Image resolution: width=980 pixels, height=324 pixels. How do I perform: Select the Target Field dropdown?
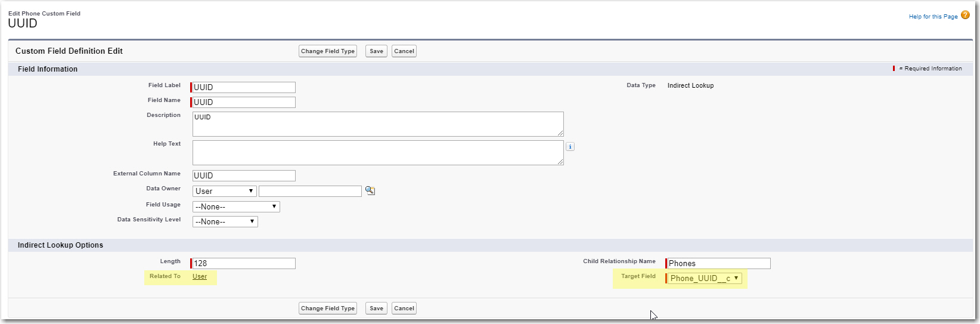705,278
